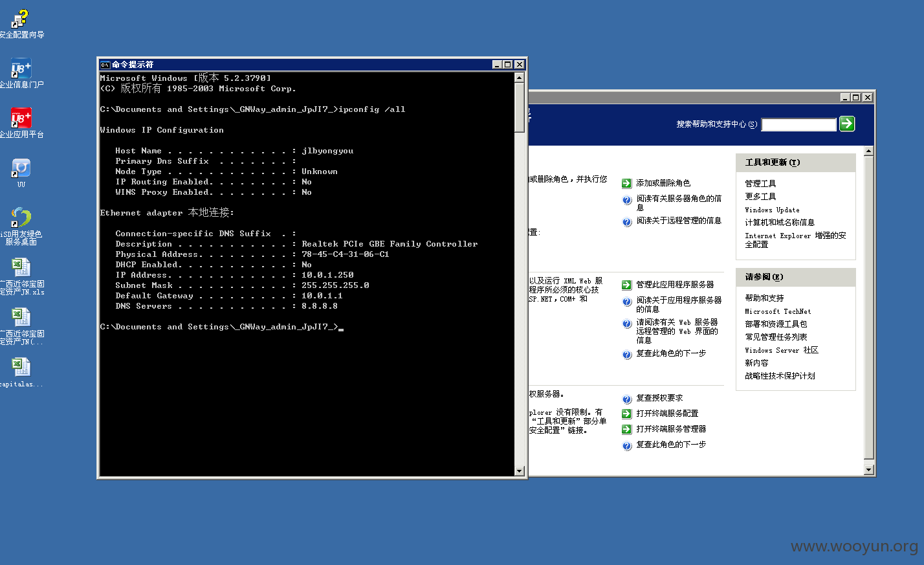924x565 pixels.
Task: Click the help icon beside 阅读关于远程管理的信息
Action: coord(627,222)
